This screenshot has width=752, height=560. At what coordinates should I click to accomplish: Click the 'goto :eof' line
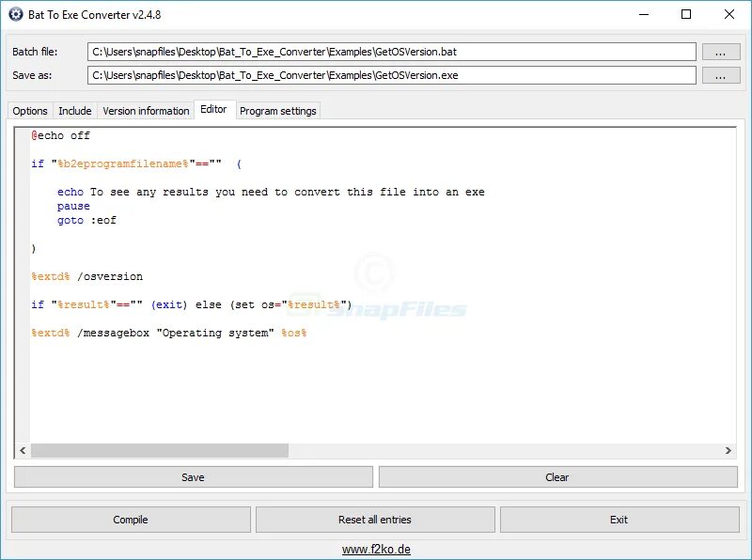coord(86,220)
